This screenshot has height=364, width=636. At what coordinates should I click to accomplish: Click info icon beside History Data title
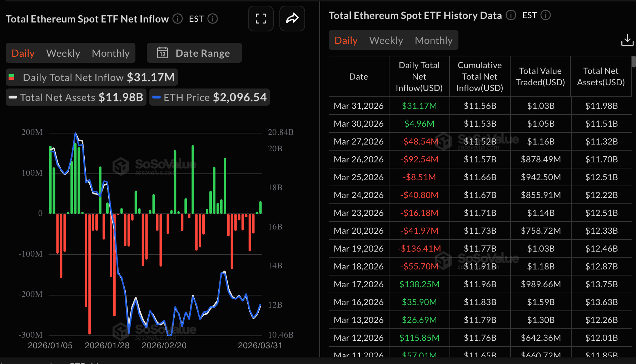511,15
